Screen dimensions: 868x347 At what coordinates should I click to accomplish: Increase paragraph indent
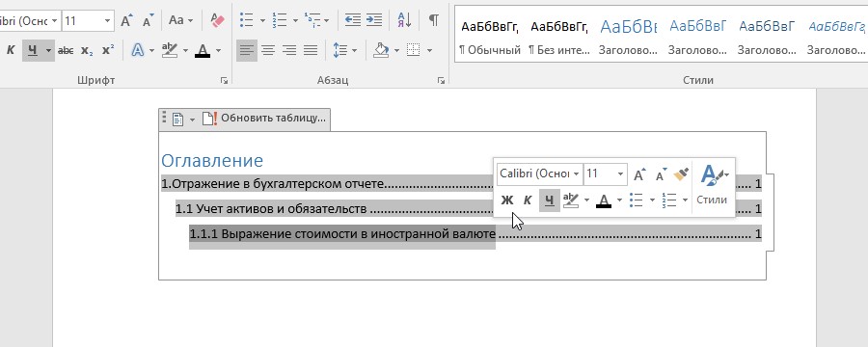click(374, 21)
